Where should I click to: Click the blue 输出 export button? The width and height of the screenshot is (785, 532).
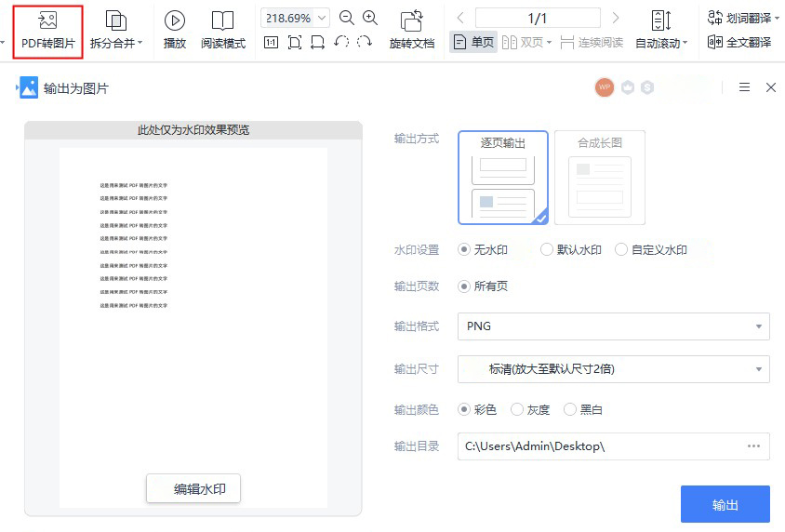(x=725, y=504)
